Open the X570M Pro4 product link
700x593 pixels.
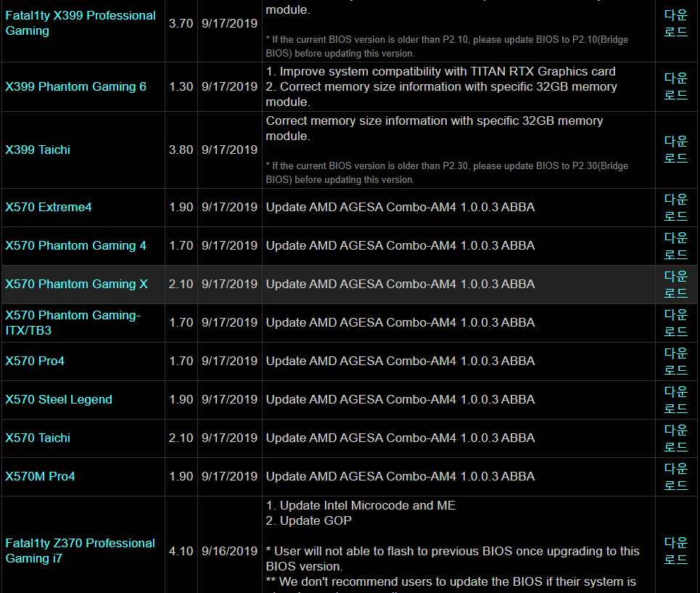pyautogui.click(x=40, y=476)
